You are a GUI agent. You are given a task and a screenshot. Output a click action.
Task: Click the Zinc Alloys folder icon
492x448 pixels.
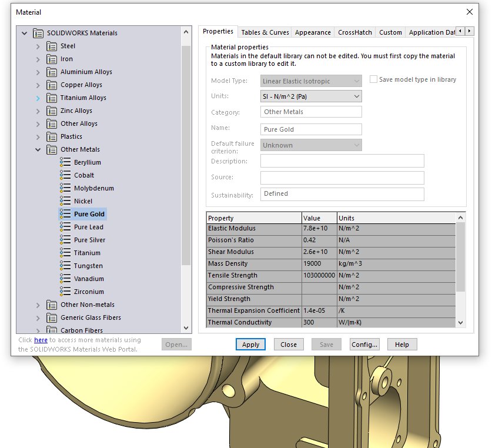(x=52, y=111)
